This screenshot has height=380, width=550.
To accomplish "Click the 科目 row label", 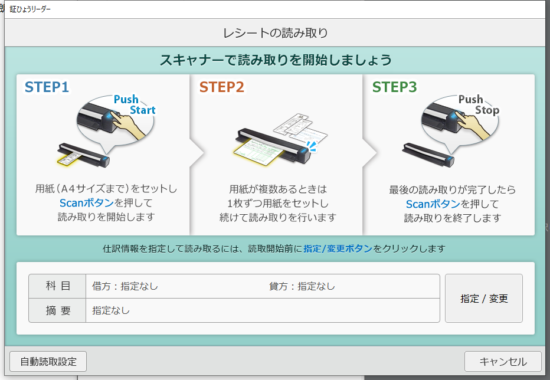I will click(x=58, y=286).
